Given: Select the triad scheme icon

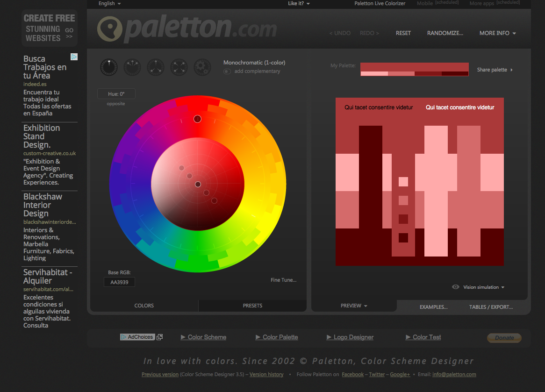Looking at the screenshot, I should coord(155,67).
